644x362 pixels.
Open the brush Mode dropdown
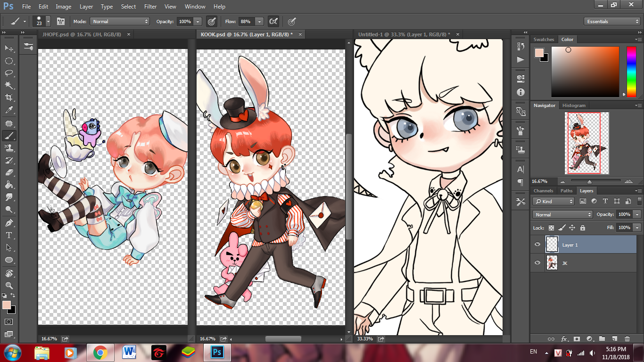[120, 21]
